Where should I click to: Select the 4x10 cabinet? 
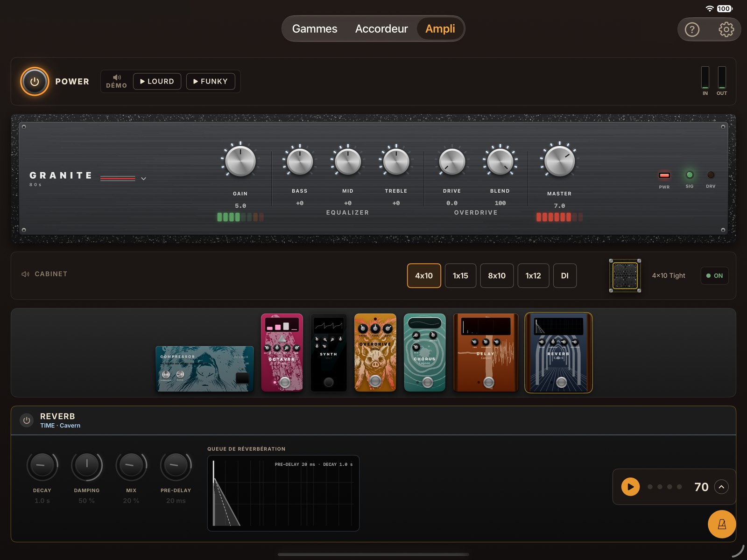point(424,276)
